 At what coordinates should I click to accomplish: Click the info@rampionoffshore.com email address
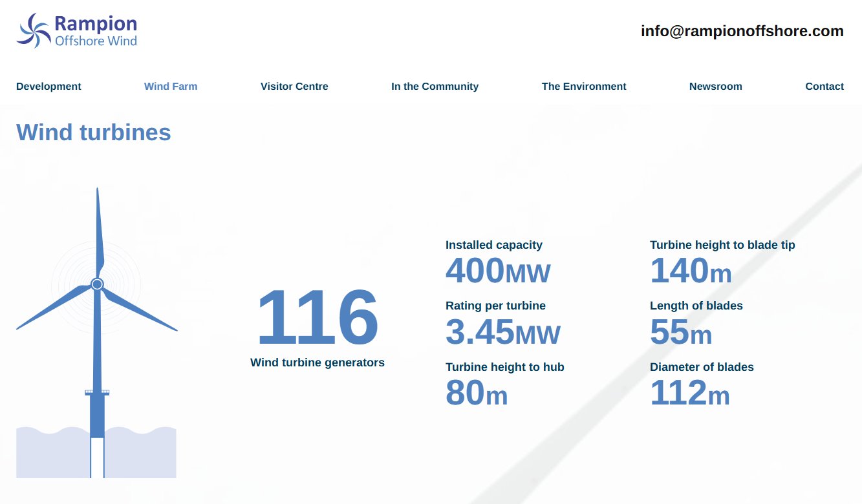[742, 31]
